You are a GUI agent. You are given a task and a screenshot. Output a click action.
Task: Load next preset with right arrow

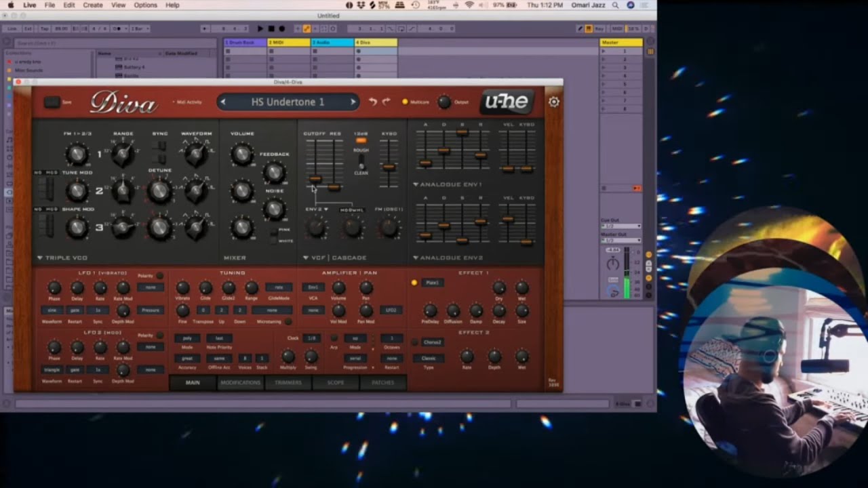pos(353,102)
